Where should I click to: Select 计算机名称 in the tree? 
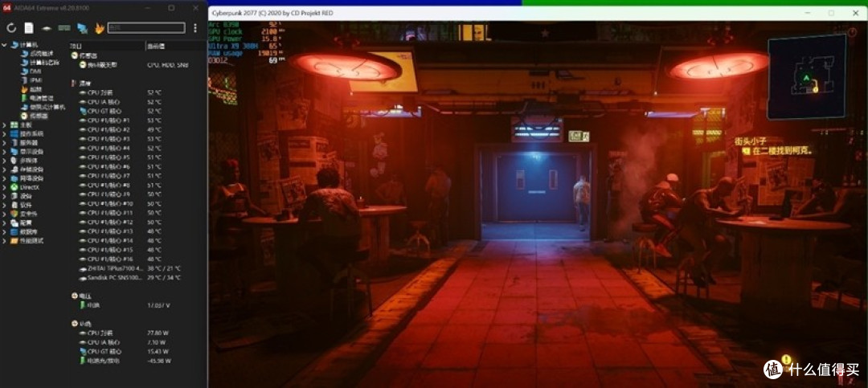coord(43,63)
